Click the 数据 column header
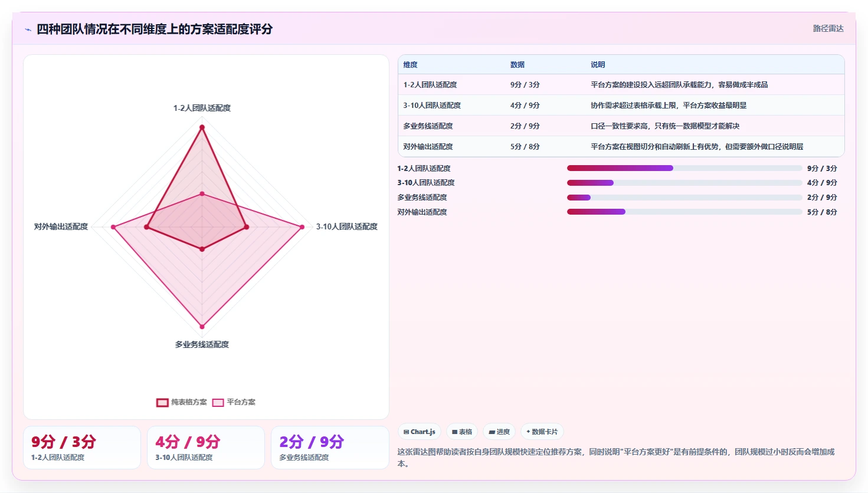This screenshot has width=868, height=493. point(517,65)
